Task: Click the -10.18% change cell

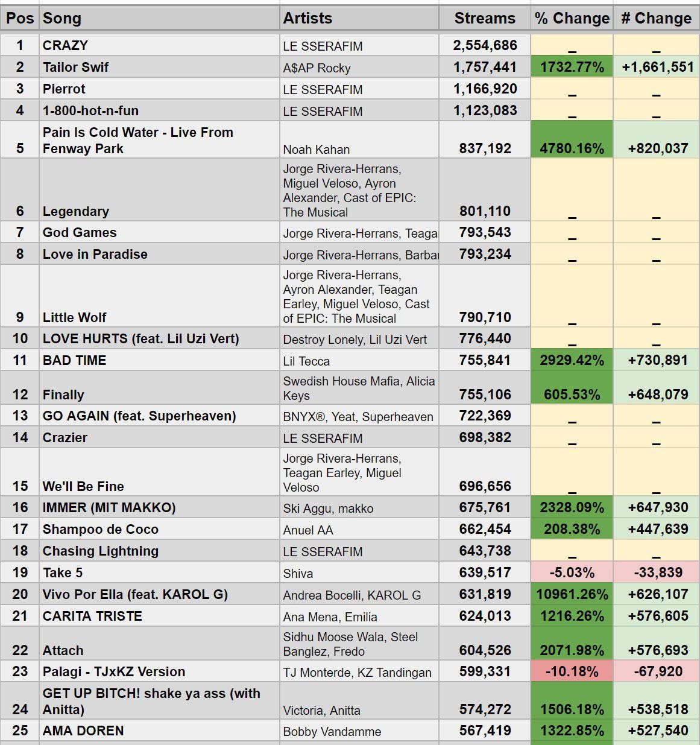Action: click(x=572, y=671)
